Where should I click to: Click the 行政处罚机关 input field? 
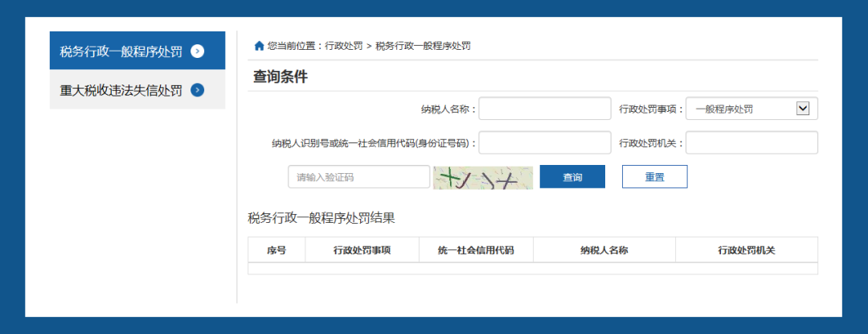pyautogui.click(x=751, y=143)
